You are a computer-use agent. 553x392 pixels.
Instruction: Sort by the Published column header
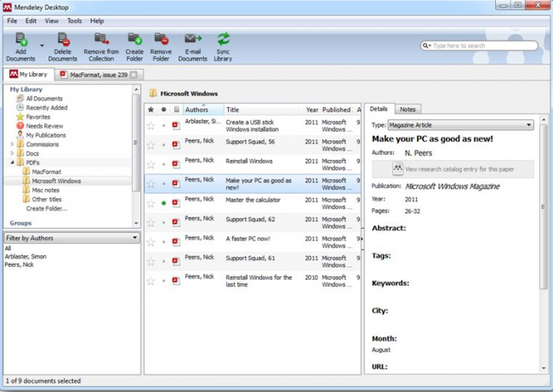(x=336, y=110)
